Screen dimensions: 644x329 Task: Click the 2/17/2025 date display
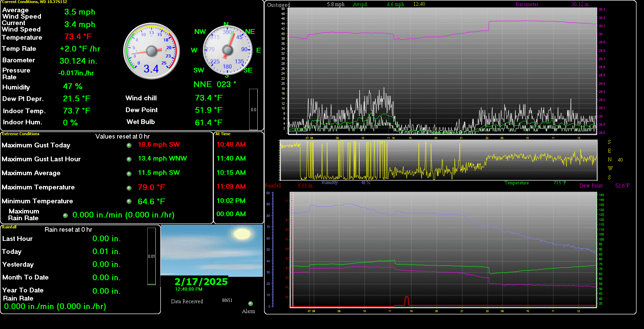pyautogui.click(x=201, y=282)
